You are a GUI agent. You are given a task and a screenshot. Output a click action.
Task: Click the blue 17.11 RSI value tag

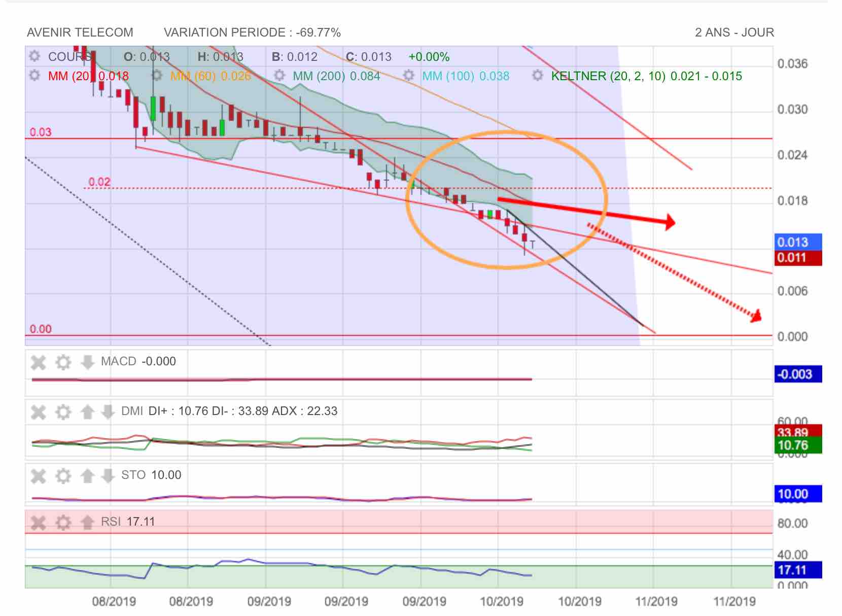[x=798, y=570]
